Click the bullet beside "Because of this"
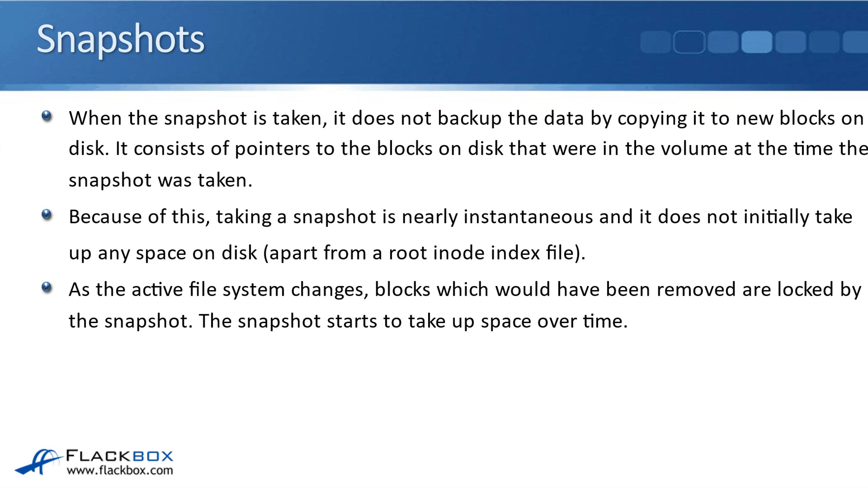This screenshot has height=488, width=868. point(47,215)
